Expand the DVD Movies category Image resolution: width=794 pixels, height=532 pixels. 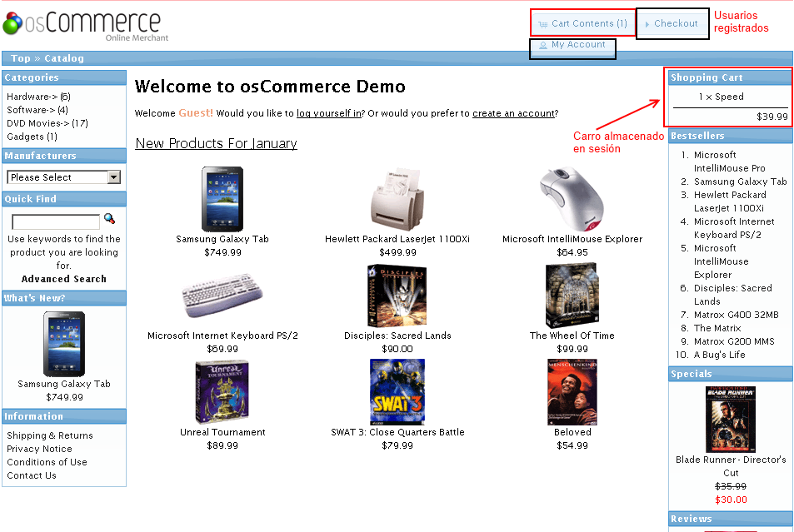pyautogui.click(x=37, y=123)
